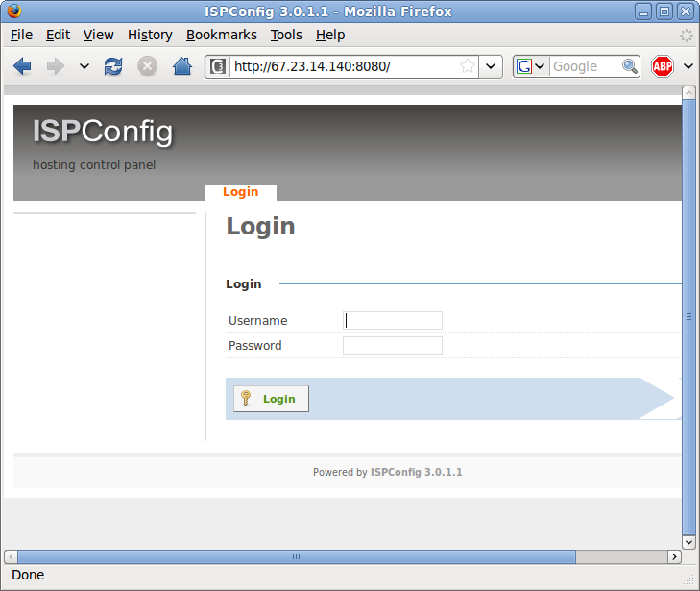700x591 pixels.
Task: Click the magnifying glass search icon
Action: (x=630, y=66)
